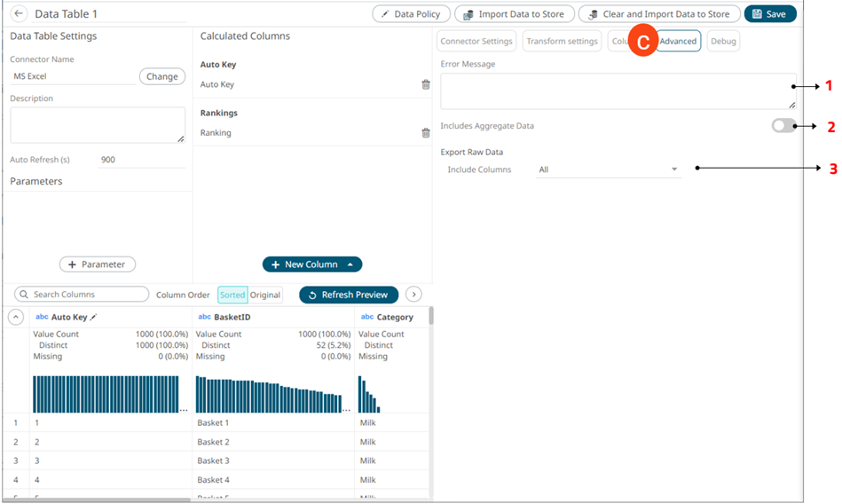
Task: Click the magnifier in Search Columns
Action: (x=24, y=295)
